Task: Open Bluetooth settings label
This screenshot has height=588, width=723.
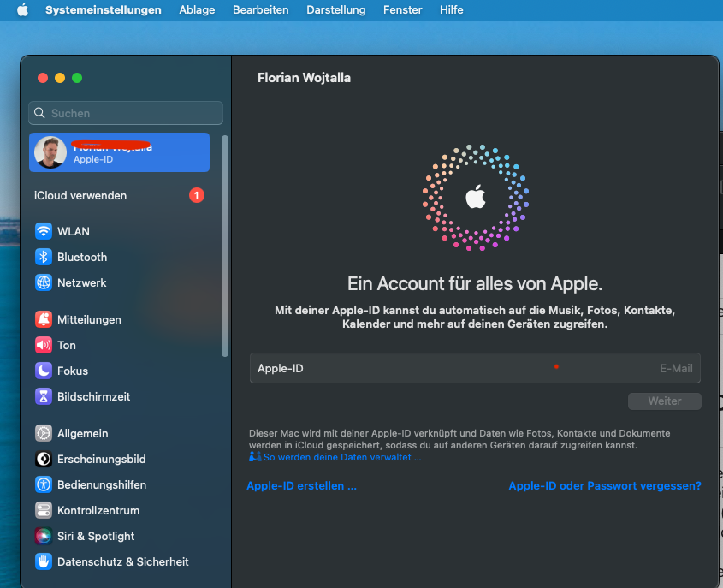Action: coord(82,258)
